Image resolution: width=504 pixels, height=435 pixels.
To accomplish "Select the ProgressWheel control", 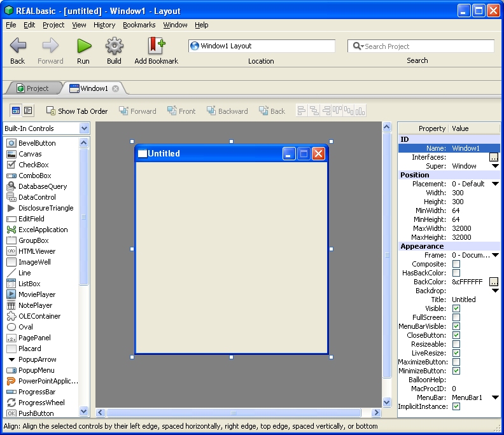I will point(36,403).
